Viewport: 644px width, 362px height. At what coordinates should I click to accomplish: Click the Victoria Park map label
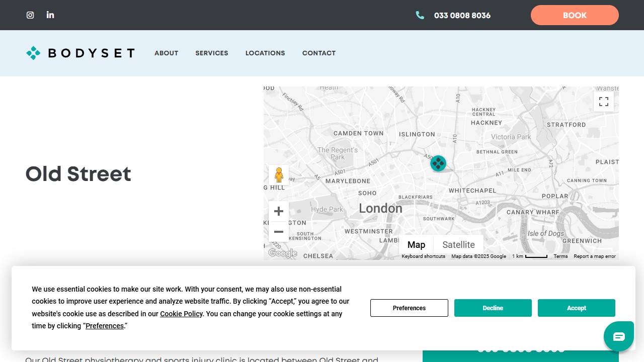(x=511, y=137)
